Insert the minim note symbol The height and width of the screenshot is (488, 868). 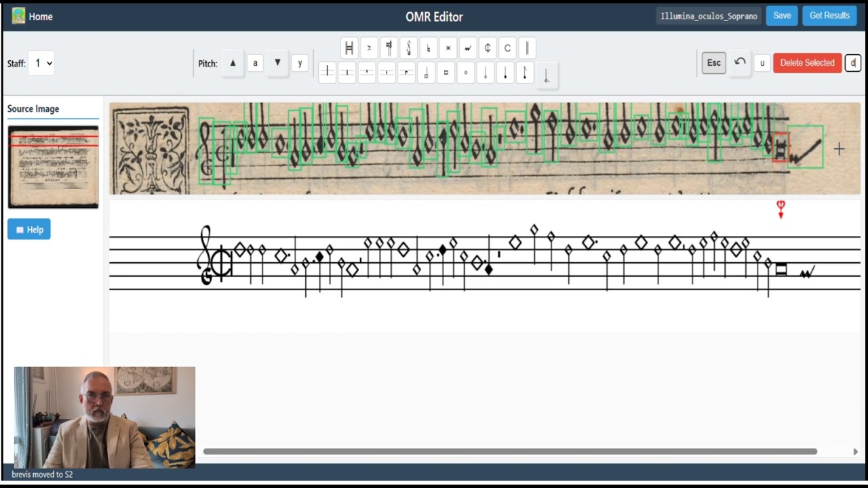tap(486, 73)
